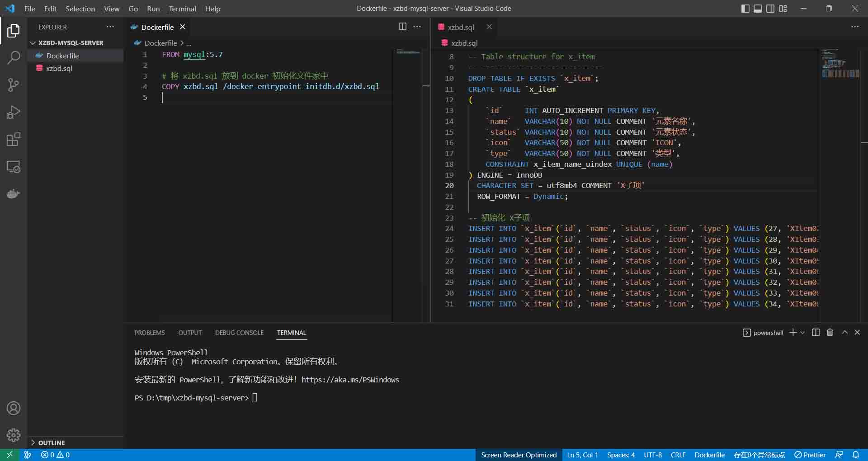
Task: Toggle the primary side bar layout button
Action: (x=745, y=9)
